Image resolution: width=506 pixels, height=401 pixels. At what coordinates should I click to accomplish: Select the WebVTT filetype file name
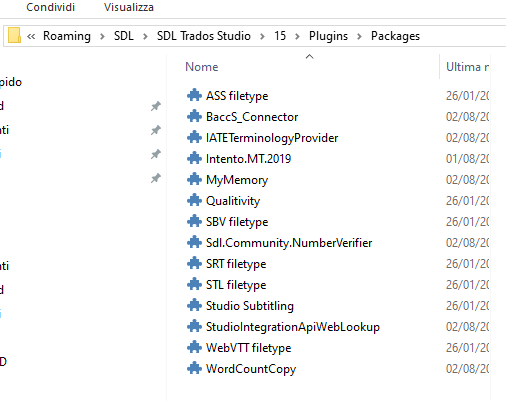click(x=249, y=348)
